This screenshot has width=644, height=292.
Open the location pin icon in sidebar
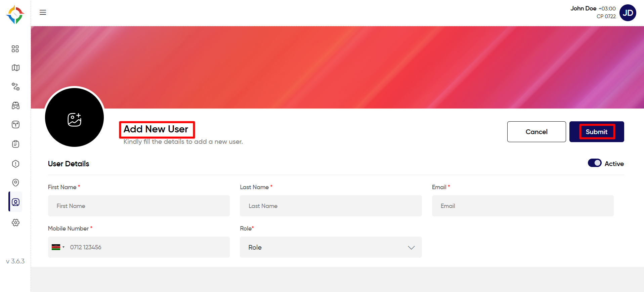click(x=15, y=182)
